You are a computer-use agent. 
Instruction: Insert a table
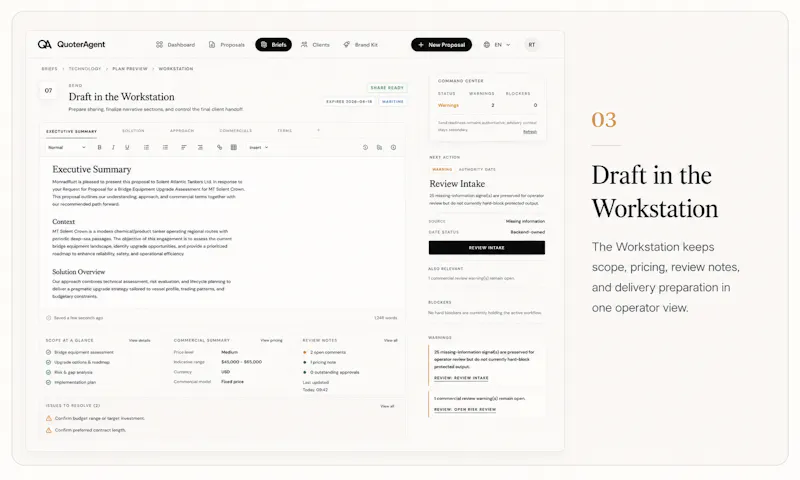point(234,147)
